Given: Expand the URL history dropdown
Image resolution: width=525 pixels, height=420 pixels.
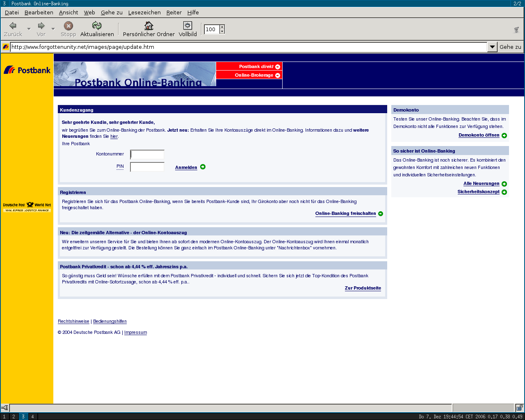Looking at the screenshot, I should (492, 47).
